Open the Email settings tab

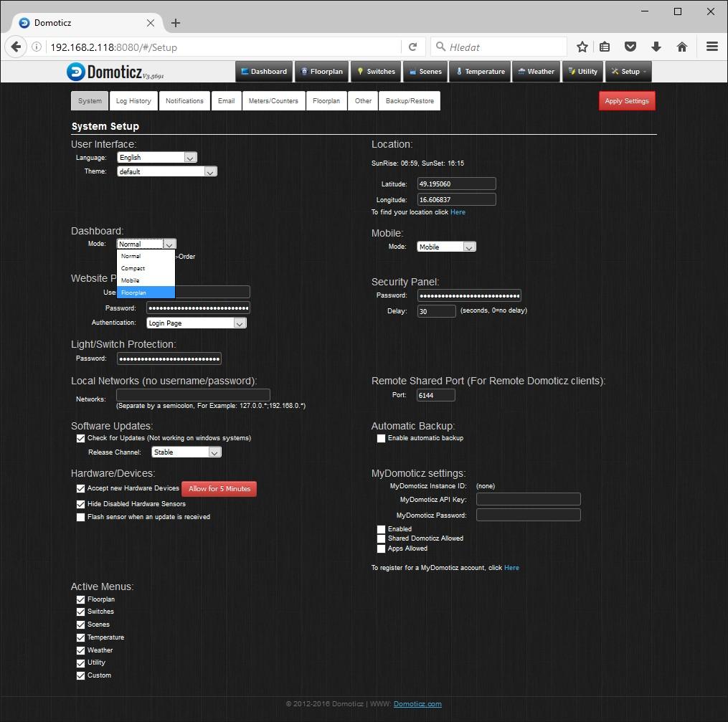[226, 100]
